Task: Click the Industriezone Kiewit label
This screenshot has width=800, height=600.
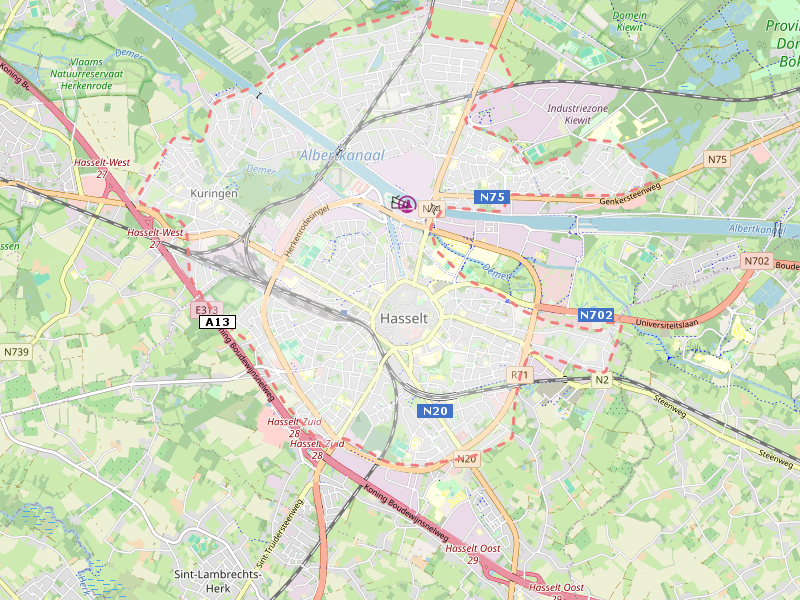Action: [578, 114]
